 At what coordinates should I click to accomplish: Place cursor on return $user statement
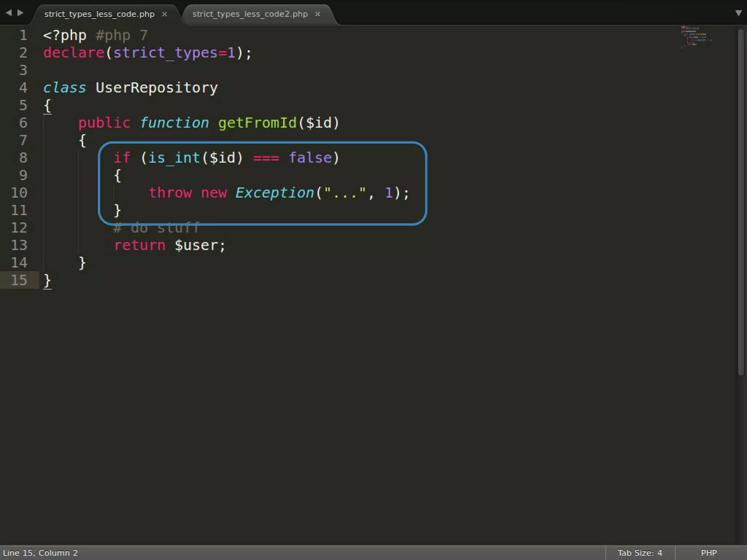pos(170,245)
